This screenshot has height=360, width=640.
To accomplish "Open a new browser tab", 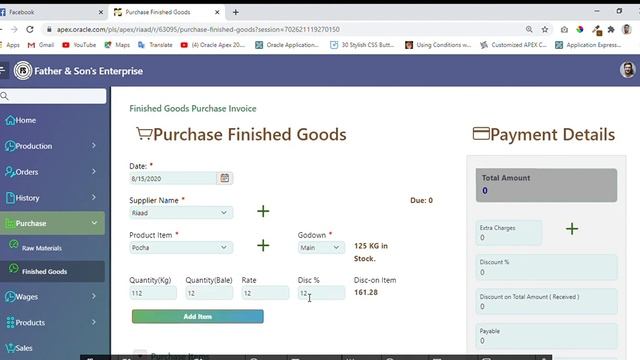I will point(236,12).
